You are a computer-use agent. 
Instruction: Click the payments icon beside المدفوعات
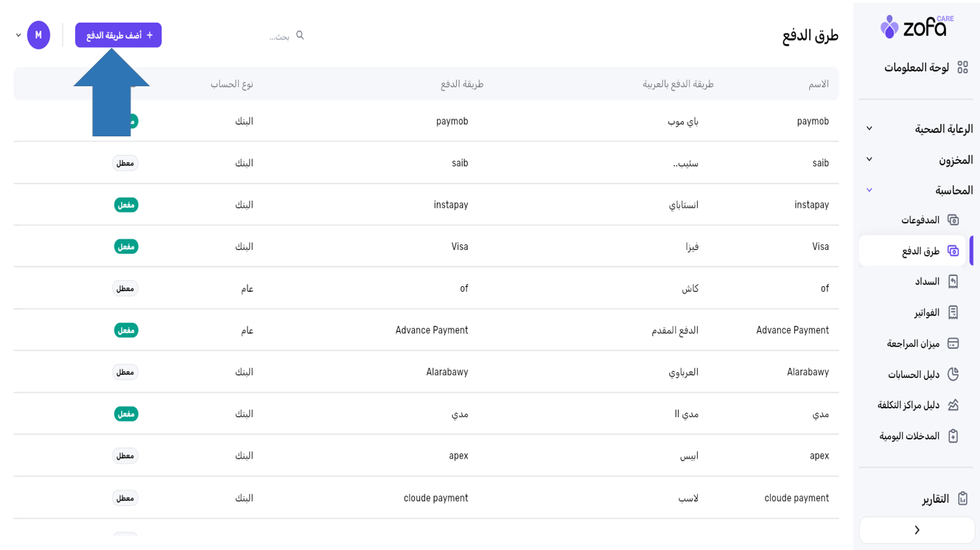tap(953, 220)
